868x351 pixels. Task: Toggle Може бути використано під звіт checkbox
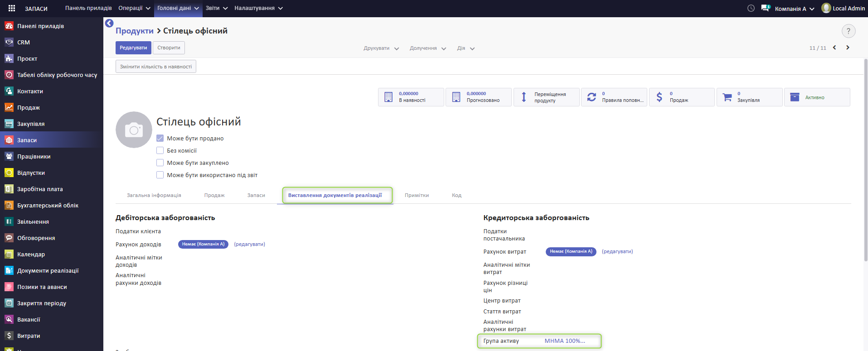click(x=160, y=175)
